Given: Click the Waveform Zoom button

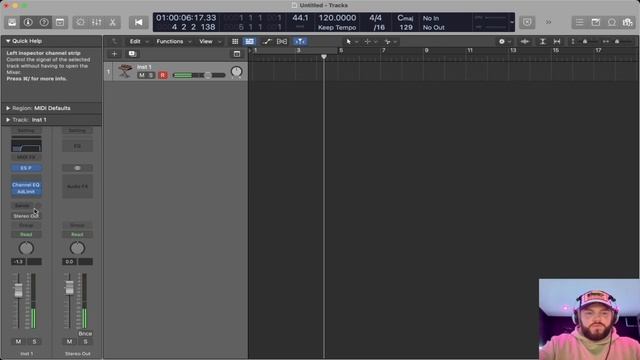Looking at the screenshot, I should click(525, 41).
